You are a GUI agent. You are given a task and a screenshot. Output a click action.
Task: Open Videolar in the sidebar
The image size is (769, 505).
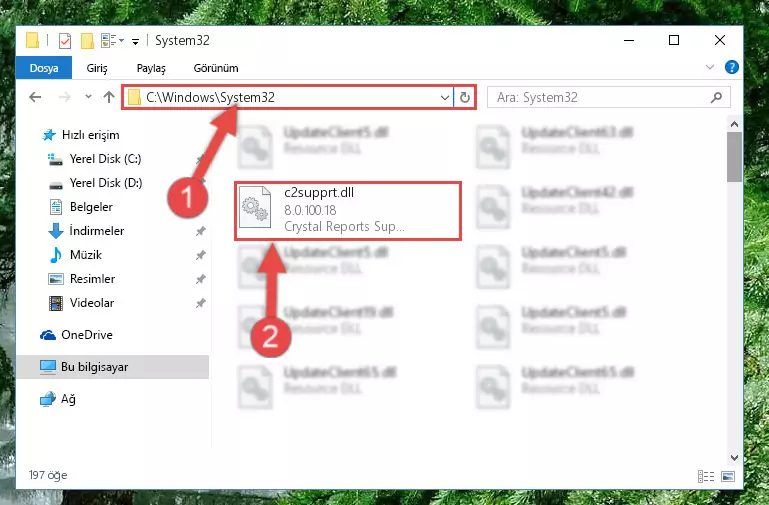coord(81,303)
